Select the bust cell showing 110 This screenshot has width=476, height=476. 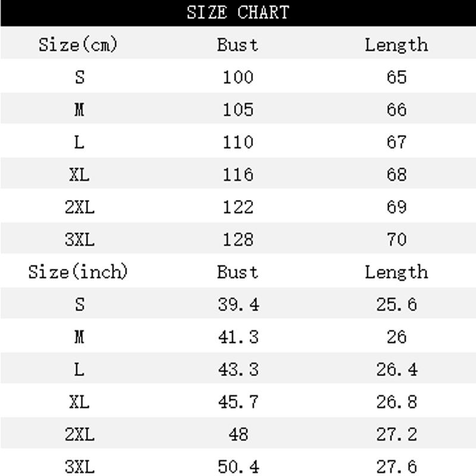pos(237,142)
